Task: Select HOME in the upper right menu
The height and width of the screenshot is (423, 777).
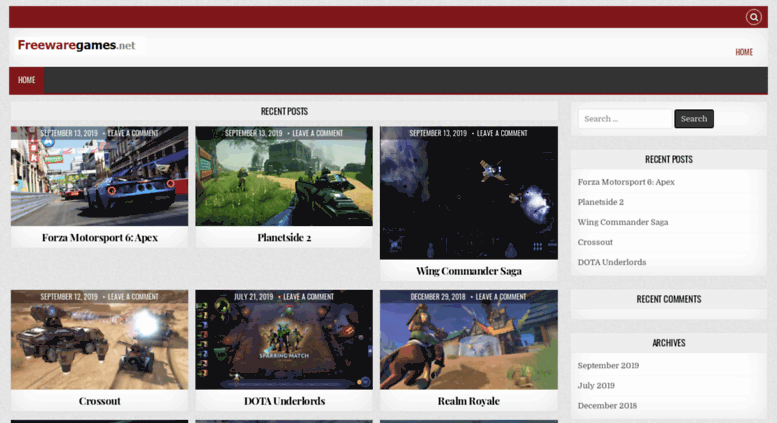Action: click(744, 52)
